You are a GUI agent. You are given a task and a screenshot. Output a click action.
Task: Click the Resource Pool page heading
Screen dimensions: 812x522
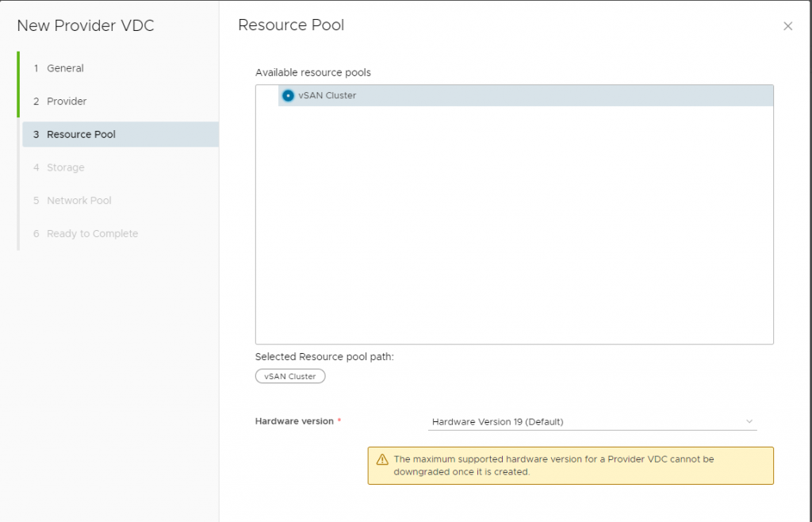pos(291,25)
